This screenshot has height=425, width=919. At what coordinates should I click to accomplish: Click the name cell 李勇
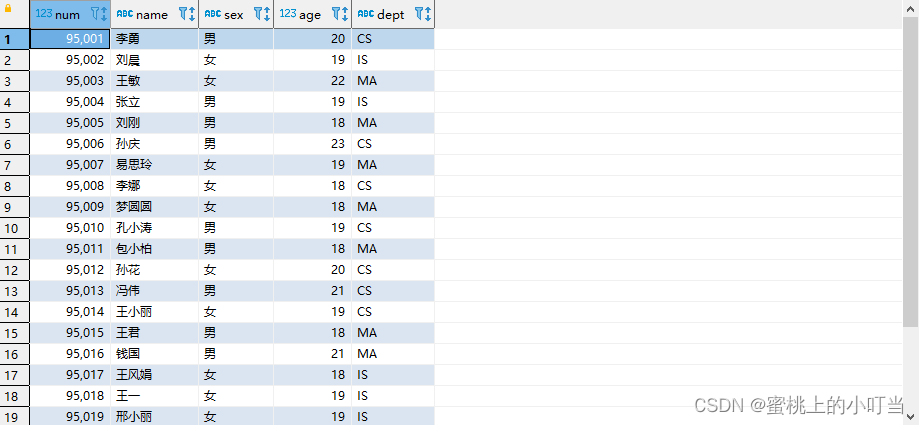pyautogui.click(x=155, y=39)
